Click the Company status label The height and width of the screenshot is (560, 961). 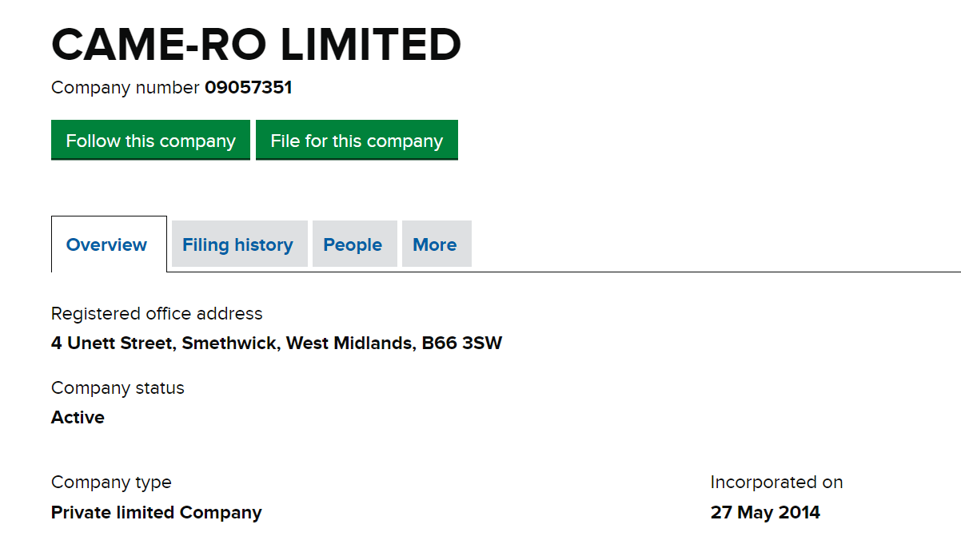click(x=118, y=388)
